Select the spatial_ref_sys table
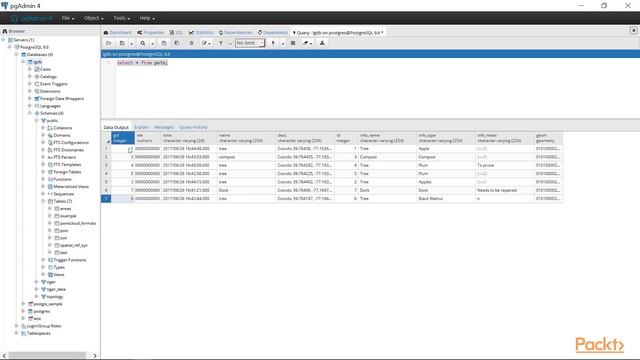 [x=73, y=245]
